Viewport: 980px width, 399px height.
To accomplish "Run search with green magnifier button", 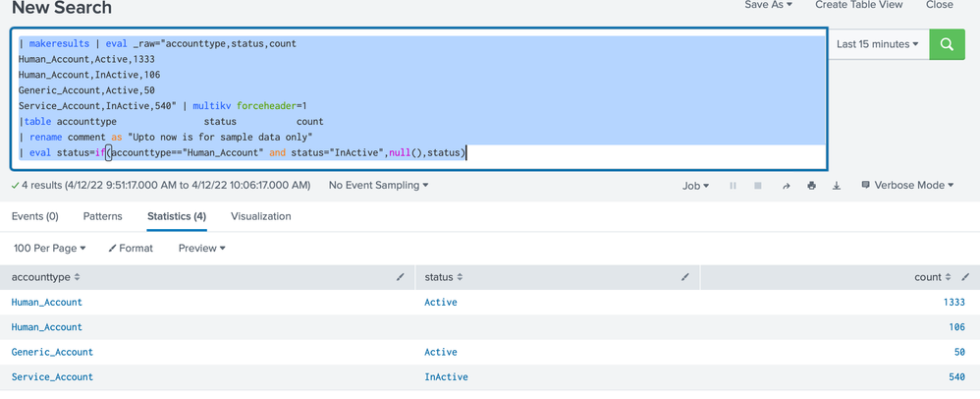I will click(x=947, y=44).
